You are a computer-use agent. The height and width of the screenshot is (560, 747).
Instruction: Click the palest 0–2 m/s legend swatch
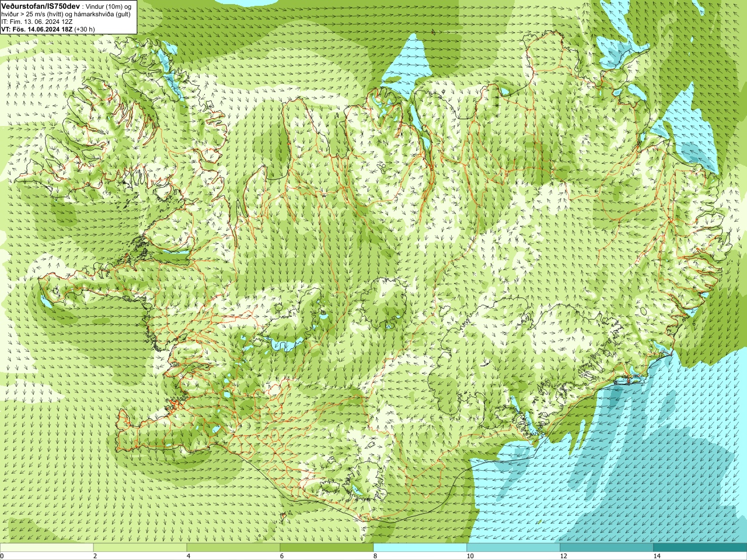[x=47, y=548]
